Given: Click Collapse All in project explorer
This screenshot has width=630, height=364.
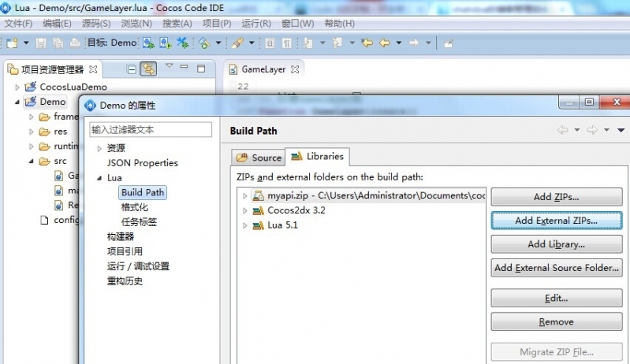Looking at the screenshot, I should pos(132,69).
